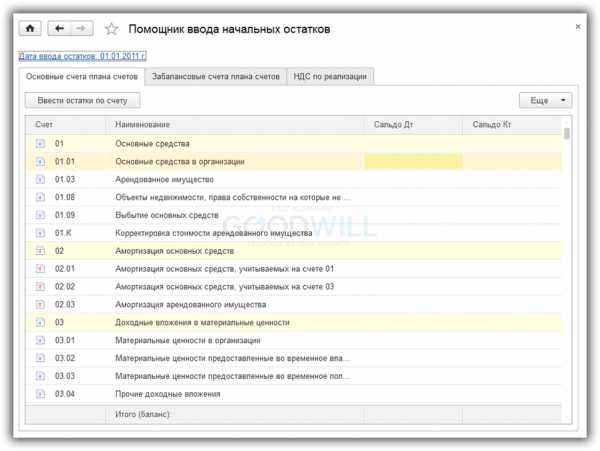Click the Сальдо Дт column header
Screen dimensions: 600x451
(412, 125)
